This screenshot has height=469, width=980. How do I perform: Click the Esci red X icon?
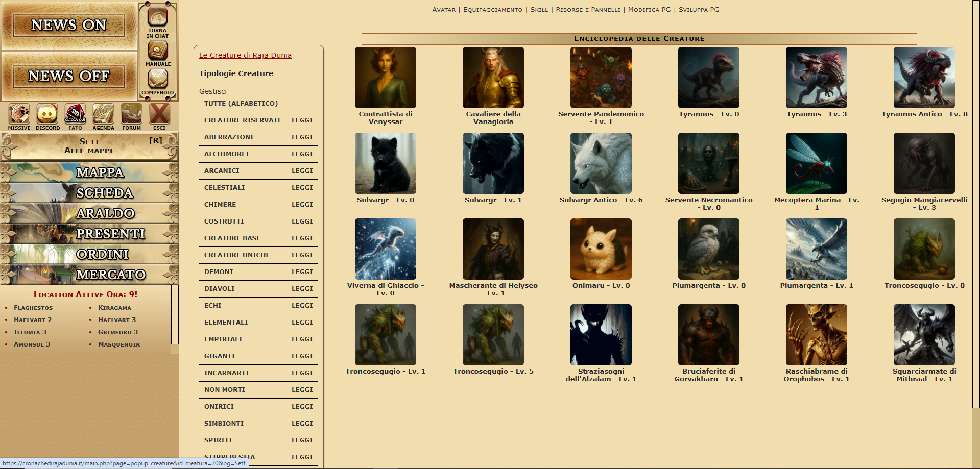point(159,114)
